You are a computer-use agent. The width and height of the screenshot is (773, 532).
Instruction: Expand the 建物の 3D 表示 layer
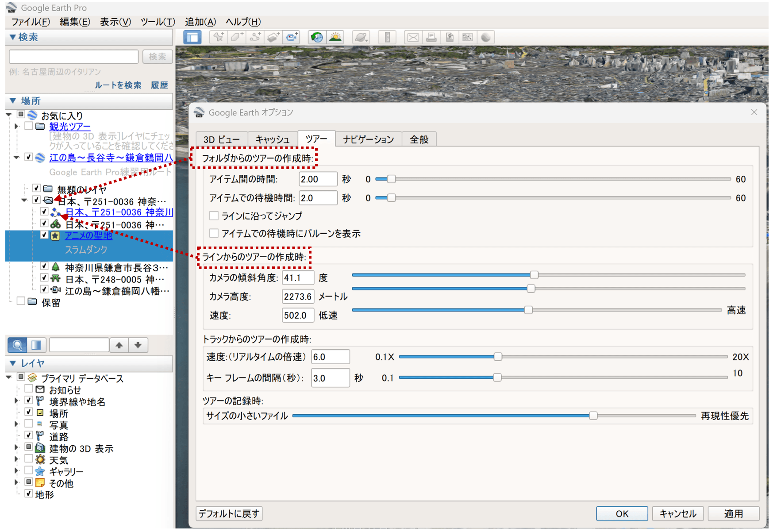coord(17,447)
